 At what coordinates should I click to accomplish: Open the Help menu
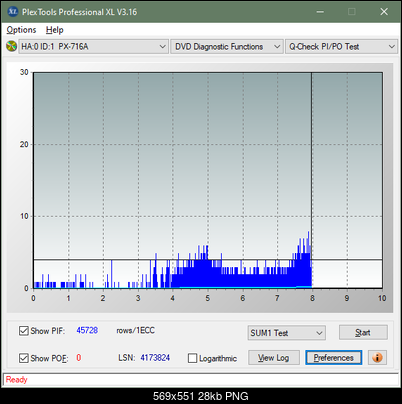click(54, 30)
